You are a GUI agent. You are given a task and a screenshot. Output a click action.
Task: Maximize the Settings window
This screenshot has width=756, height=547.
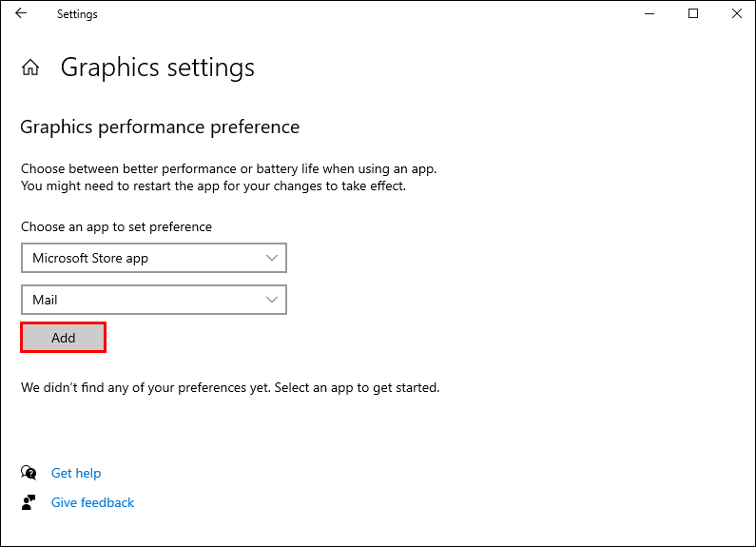pyautogui.click(x=693, y=14)
